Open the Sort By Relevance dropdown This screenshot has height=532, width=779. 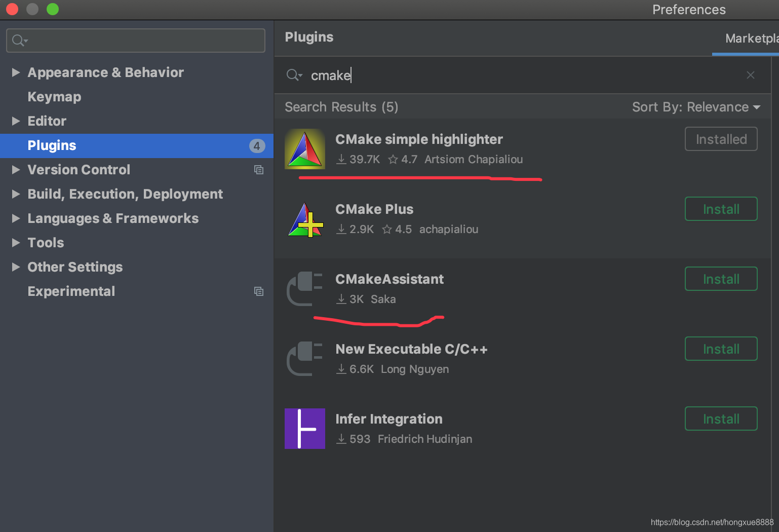pyautogui.click(x=696, y=107)
